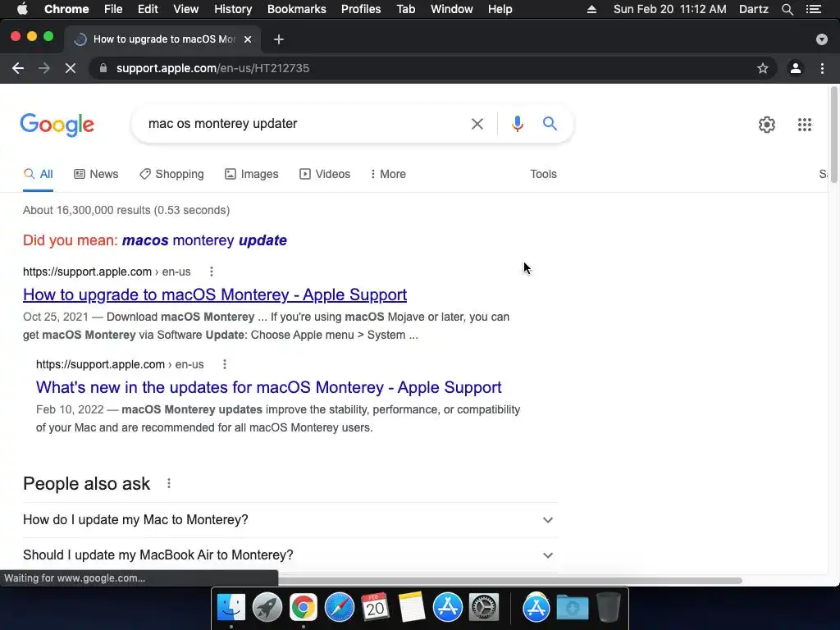
Task: Open Spotlight search in menu bar
Action: (x=787, y=9)
